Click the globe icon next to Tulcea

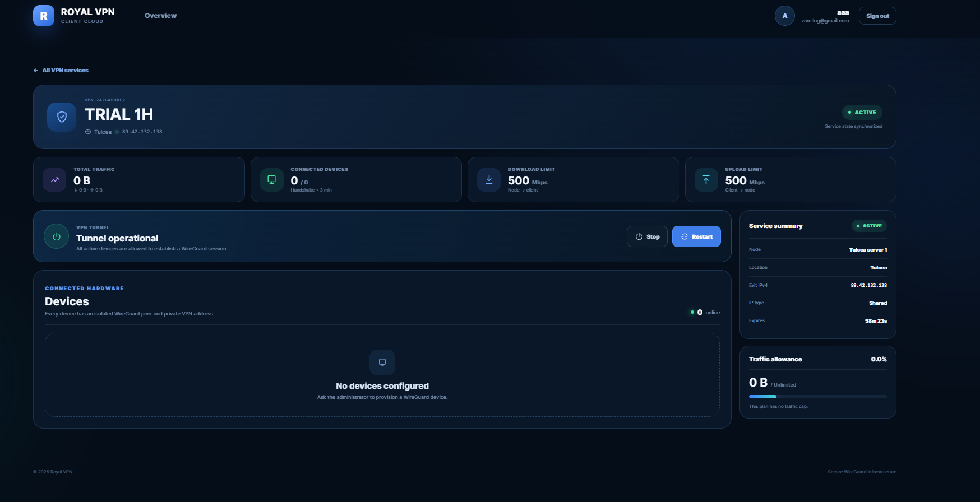tap(88, 132)
